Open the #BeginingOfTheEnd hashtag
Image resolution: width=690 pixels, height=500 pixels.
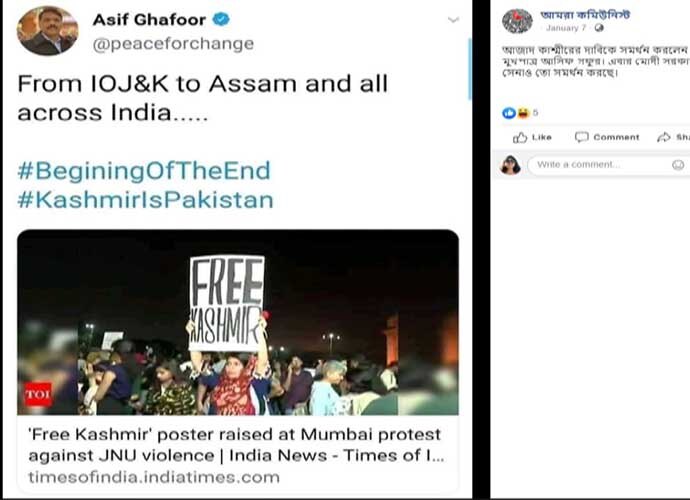[x=143, y=170]
